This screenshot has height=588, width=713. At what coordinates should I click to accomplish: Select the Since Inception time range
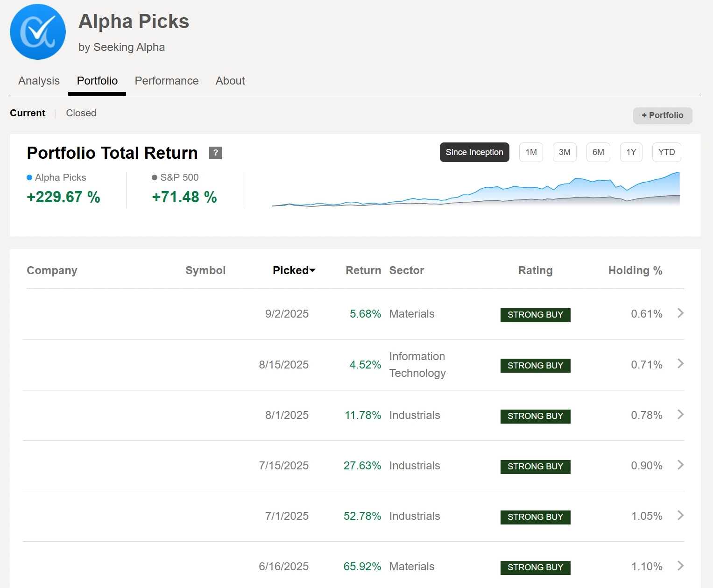pos(474,152)
